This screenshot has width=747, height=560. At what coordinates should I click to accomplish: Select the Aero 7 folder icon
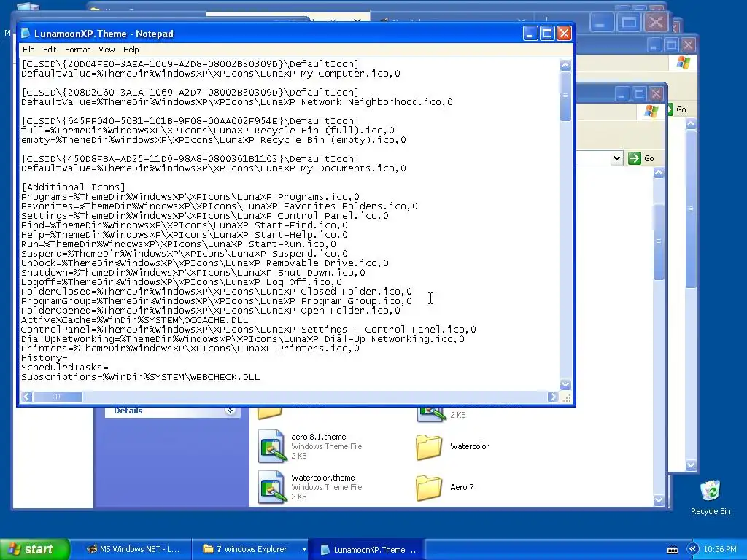[429, 488]
